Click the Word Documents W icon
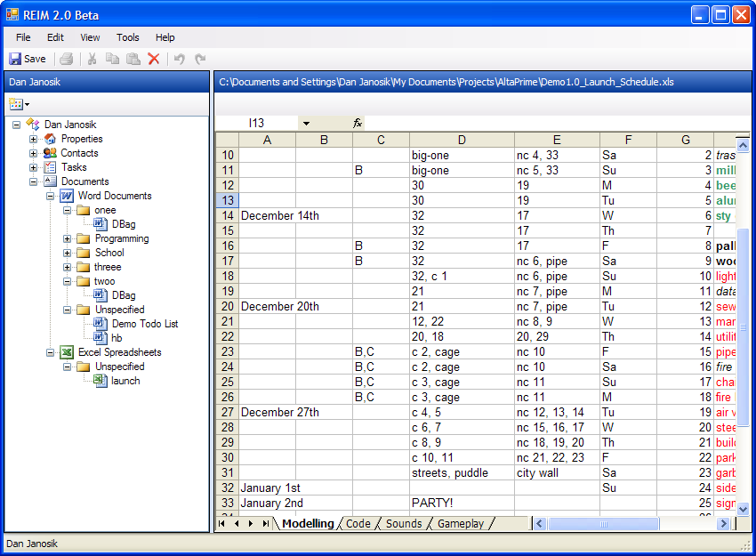The image size is (756, 556). click(67, 196)
